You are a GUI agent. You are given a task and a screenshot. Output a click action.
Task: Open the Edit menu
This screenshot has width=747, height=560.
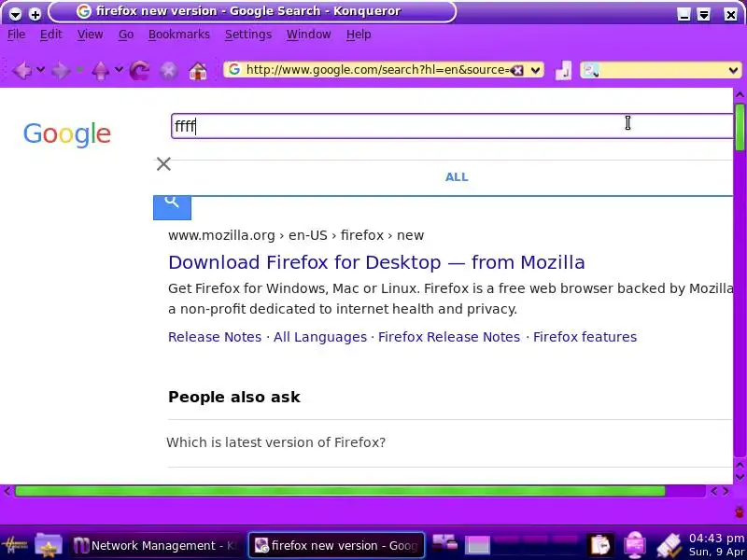pyautogui.click(x=51, y=35)
